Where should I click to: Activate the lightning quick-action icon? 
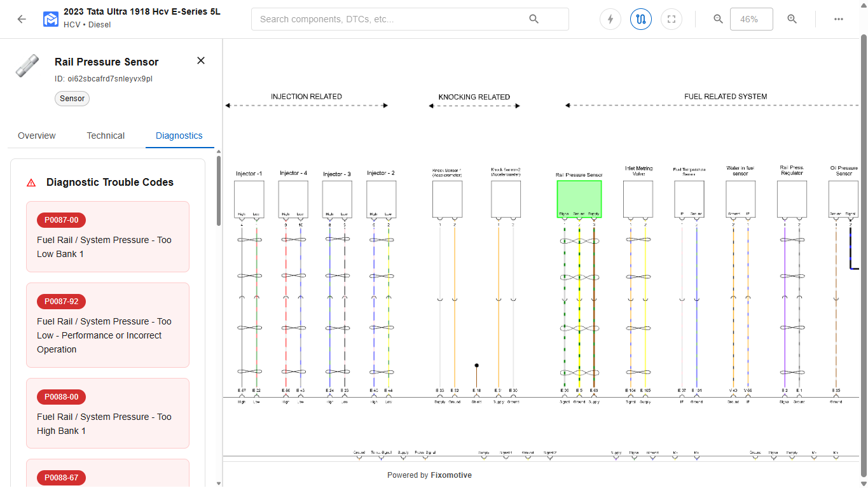click(x=610, y=19)
